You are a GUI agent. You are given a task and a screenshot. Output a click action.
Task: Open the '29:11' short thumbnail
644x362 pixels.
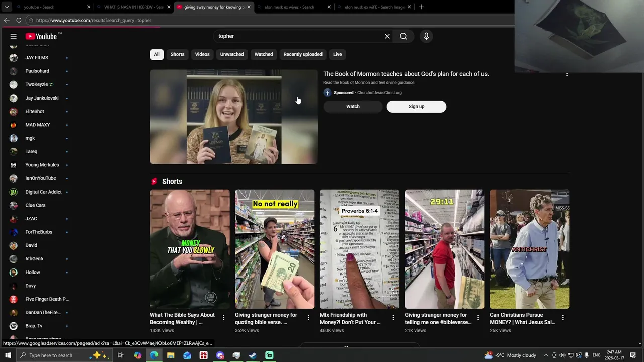click(444, 249)
